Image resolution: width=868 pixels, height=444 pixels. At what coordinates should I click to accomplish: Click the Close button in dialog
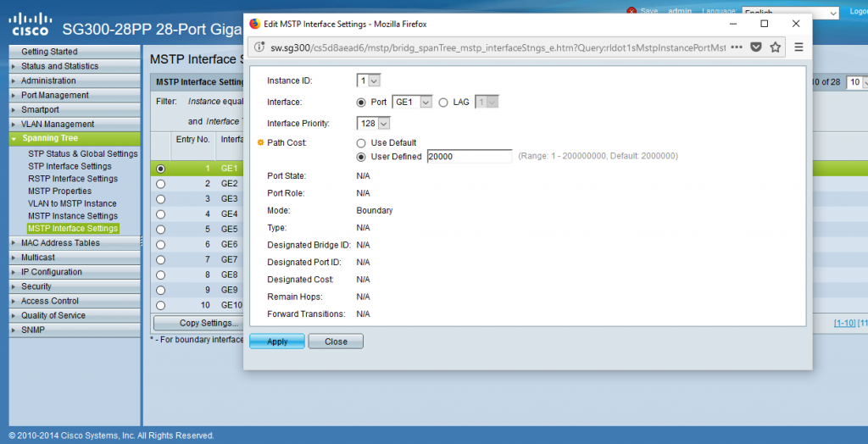[336, 341]
